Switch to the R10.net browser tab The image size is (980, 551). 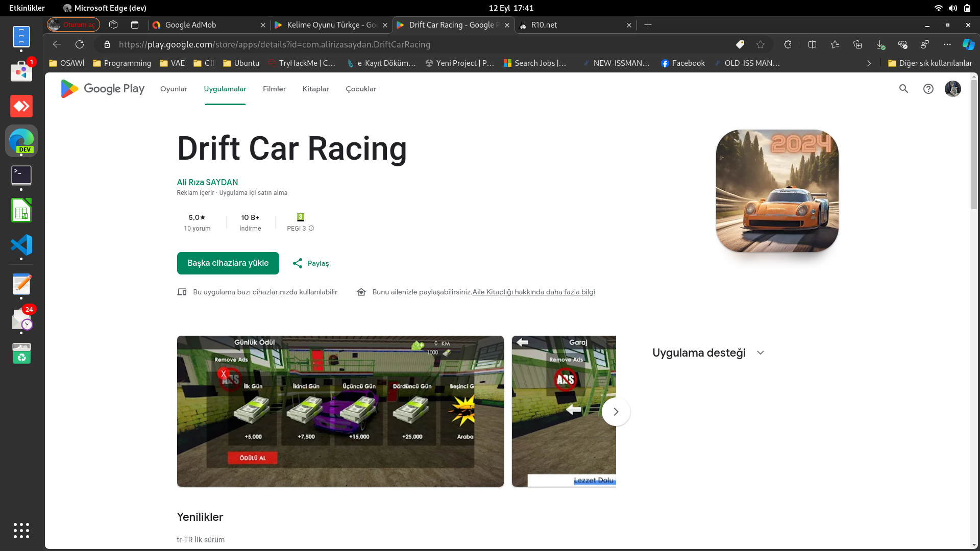tap(575, 25)
